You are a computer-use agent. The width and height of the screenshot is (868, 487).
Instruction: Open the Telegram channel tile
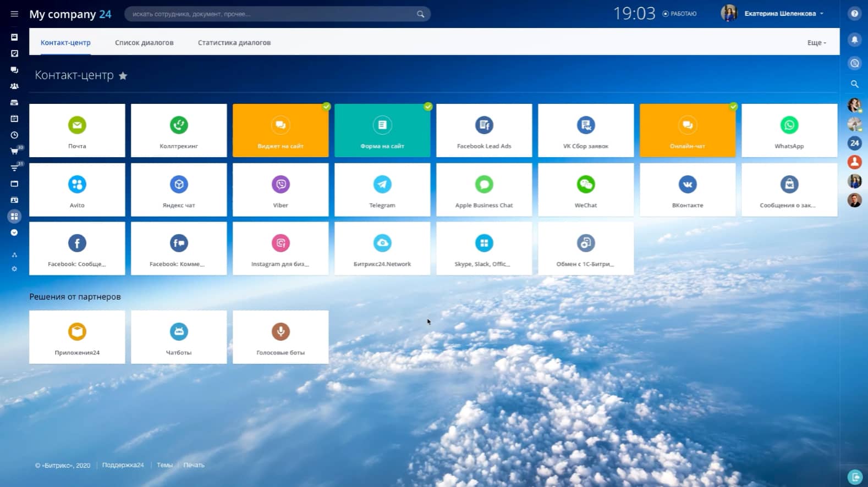click(382, 190)
